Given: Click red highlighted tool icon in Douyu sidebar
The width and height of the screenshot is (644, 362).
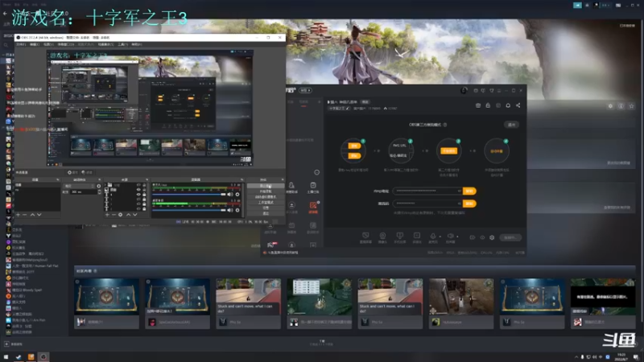Looking at the screenshot, I should point(313,205).
